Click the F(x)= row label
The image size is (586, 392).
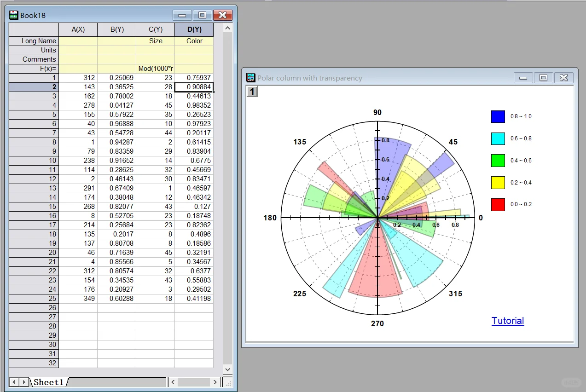[34, 69]
